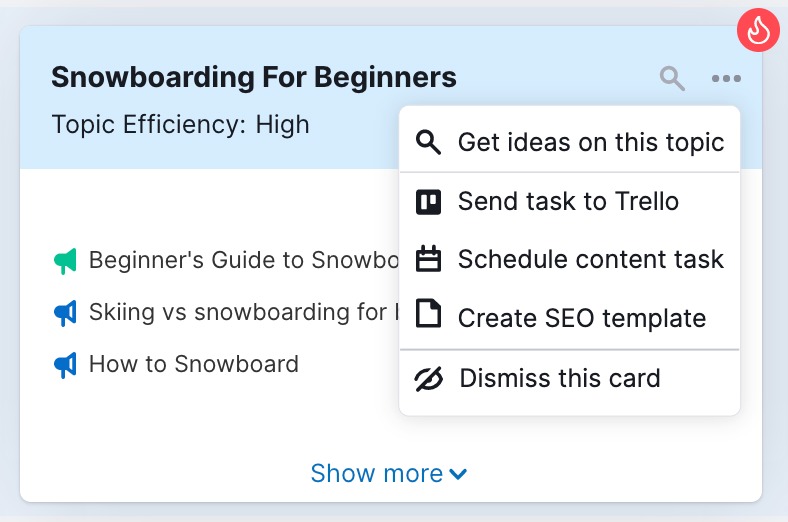Viewport: 788px width, 522px height.
Task: Click the Snowboarding For Beginners card title
Action: [253, 77]
